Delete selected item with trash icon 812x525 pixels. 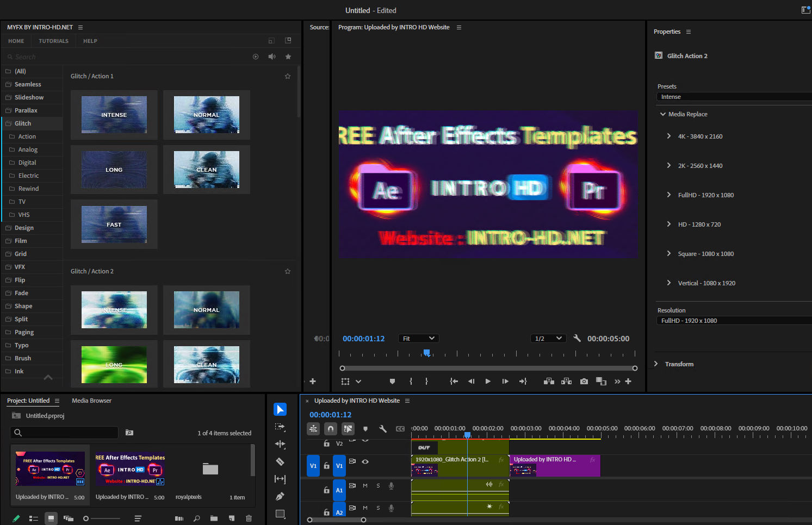249,518
